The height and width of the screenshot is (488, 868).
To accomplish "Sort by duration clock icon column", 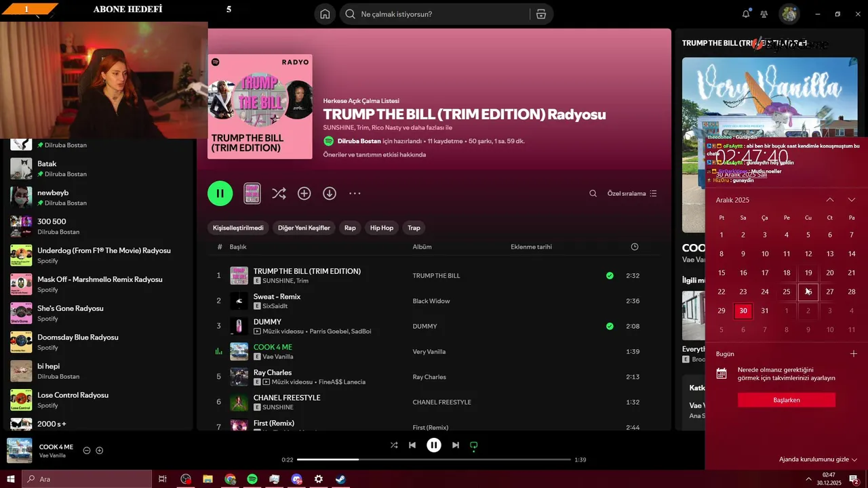I will pos(635,247).
